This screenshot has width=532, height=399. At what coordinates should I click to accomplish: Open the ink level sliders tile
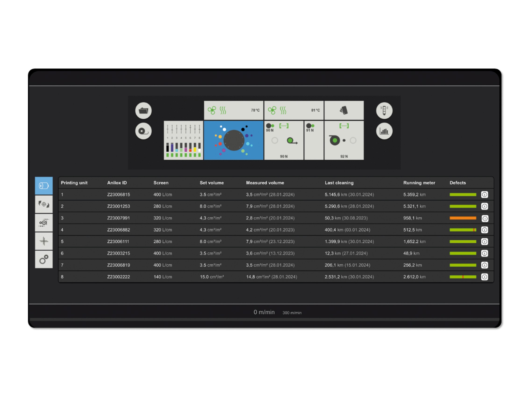click(x=183, y=140)
